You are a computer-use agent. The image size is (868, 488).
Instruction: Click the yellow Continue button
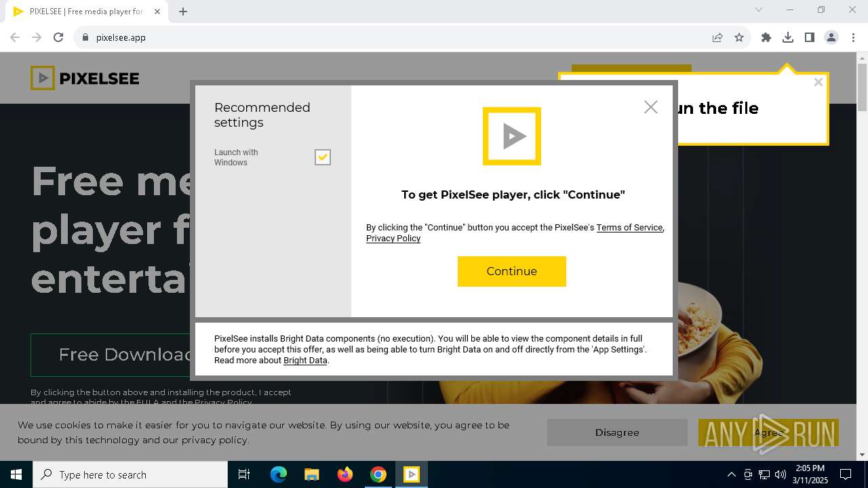point(512,271)
